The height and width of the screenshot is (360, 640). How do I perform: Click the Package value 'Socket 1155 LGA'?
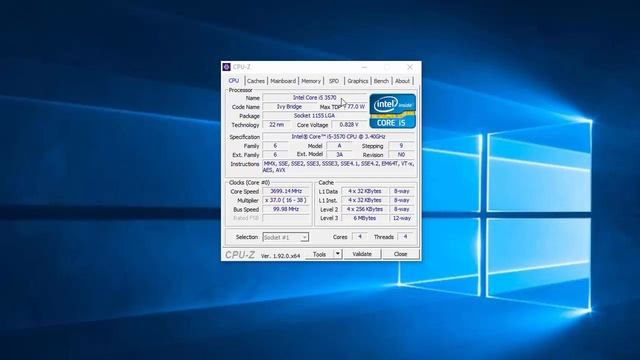[x=315, y=116]
